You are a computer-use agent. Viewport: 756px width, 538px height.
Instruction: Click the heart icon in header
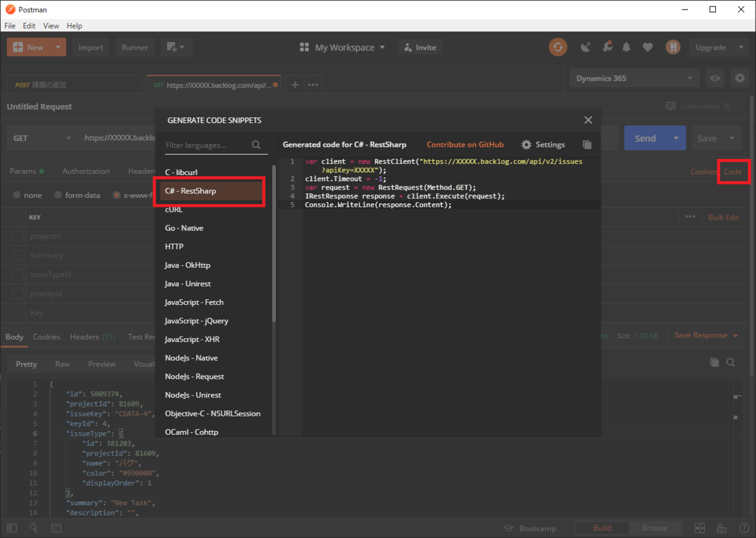pyautogui.click(x=648, y=47)
